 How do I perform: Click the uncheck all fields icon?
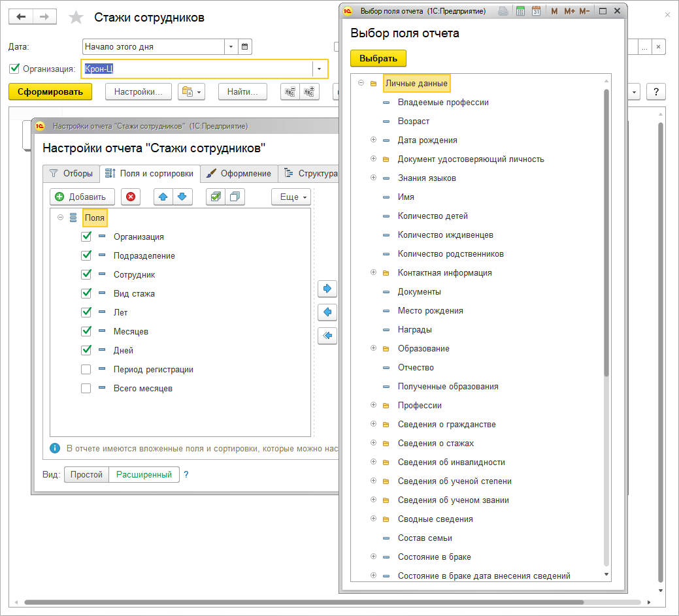[235, 197]
